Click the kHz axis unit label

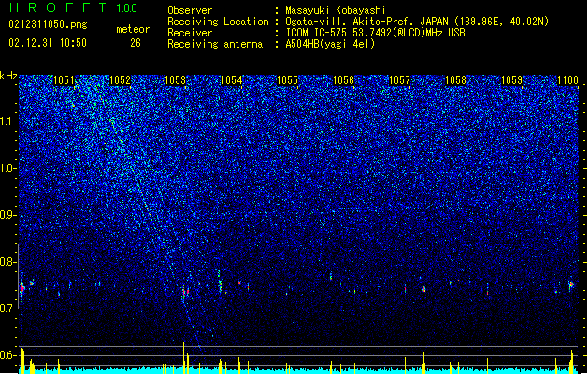click(x=8, y=76)
